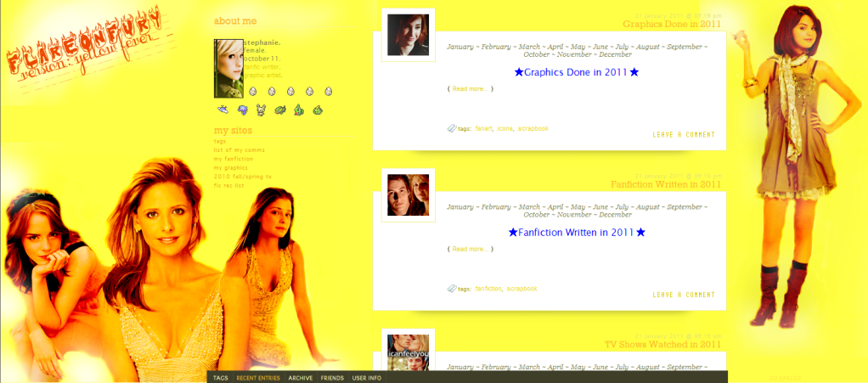Click '21 january 2011 @ 06:19 pm' timestamp
Image resolution: width=868 pixels, height=383 pixels.
point(678,15)
